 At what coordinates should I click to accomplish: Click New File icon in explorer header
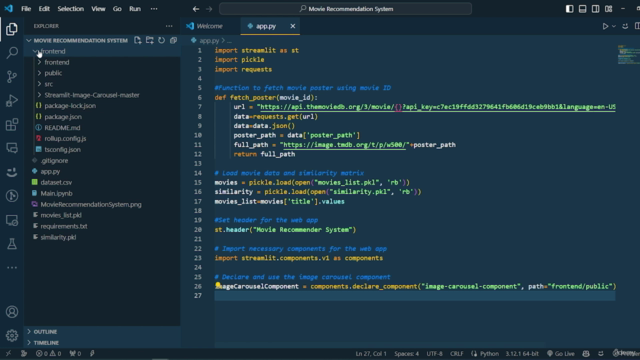pyautogui.click(x=138, y=40)
